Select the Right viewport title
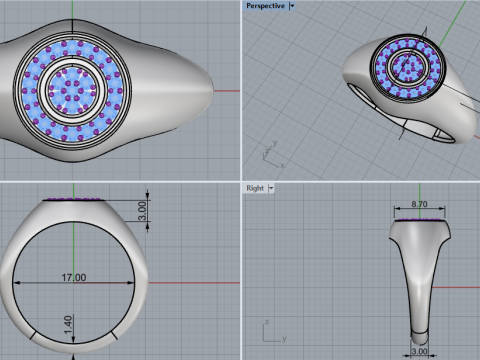Viewport: 480px width, 360px height. 255,188
